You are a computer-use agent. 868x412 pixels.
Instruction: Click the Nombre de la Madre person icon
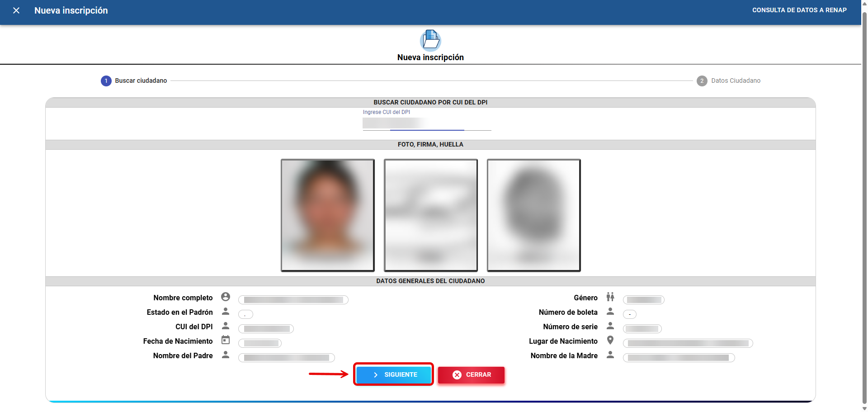pos(610,355)
